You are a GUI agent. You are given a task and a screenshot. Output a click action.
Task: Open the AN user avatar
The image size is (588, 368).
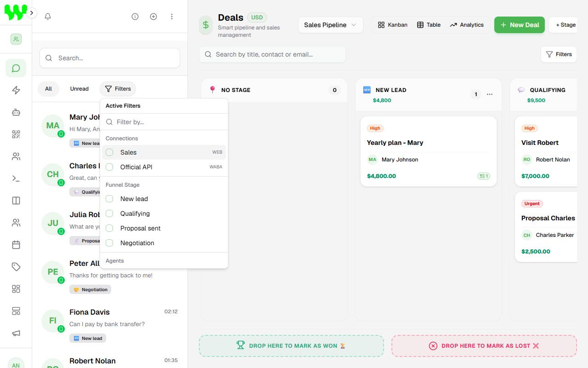pos(16,364)
